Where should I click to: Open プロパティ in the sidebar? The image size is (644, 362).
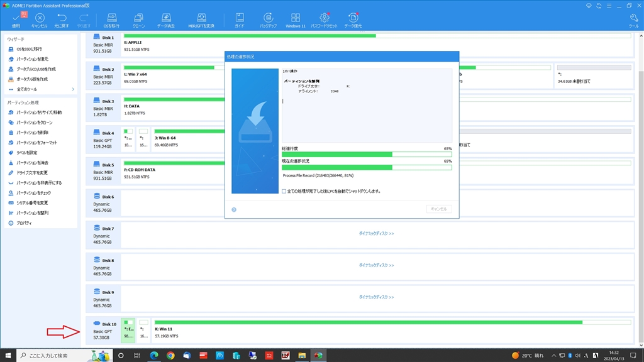tap(24, 223)
